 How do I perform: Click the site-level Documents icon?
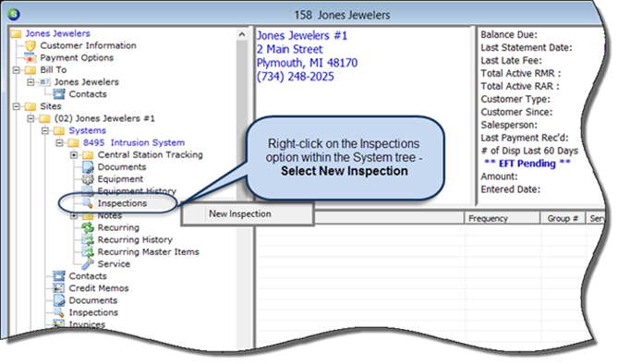pos(59,300)
